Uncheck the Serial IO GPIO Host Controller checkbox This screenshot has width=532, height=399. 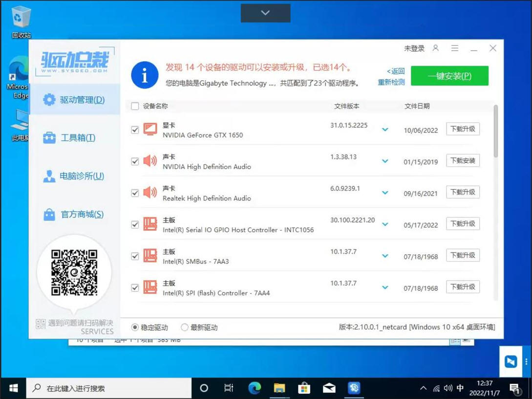click(135, 224)
